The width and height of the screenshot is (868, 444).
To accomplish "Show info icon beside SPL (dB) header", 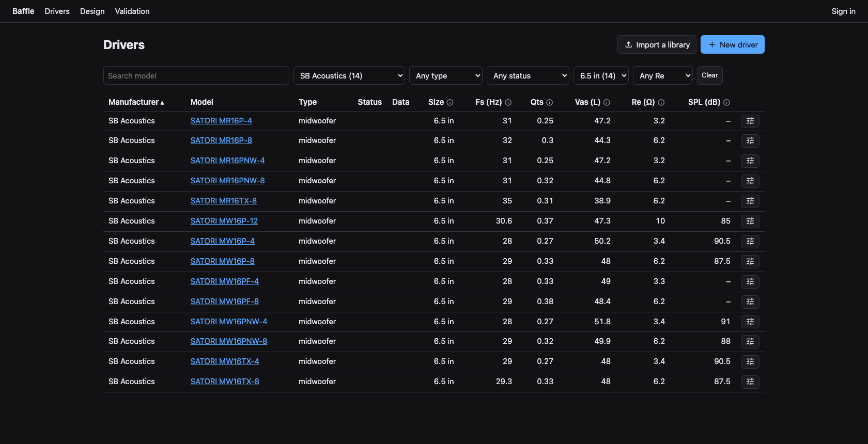I will [726, 102].
